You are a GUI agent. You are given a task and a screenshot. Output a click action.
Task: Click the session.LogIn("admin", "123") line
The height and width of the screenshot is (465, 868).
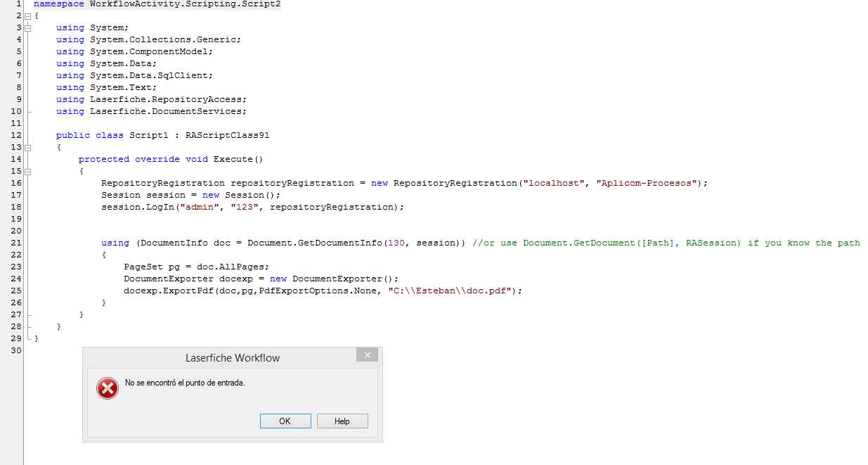(252, 207)
